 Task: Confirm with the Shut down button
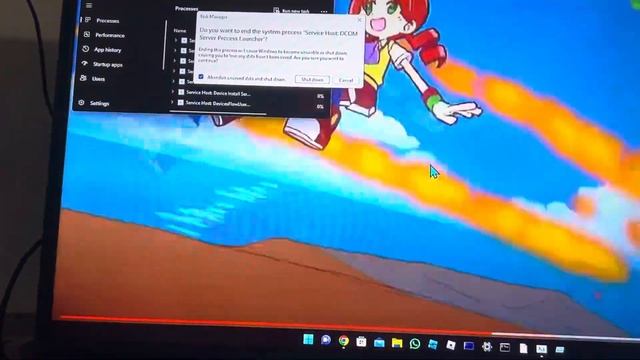(312, 80)
